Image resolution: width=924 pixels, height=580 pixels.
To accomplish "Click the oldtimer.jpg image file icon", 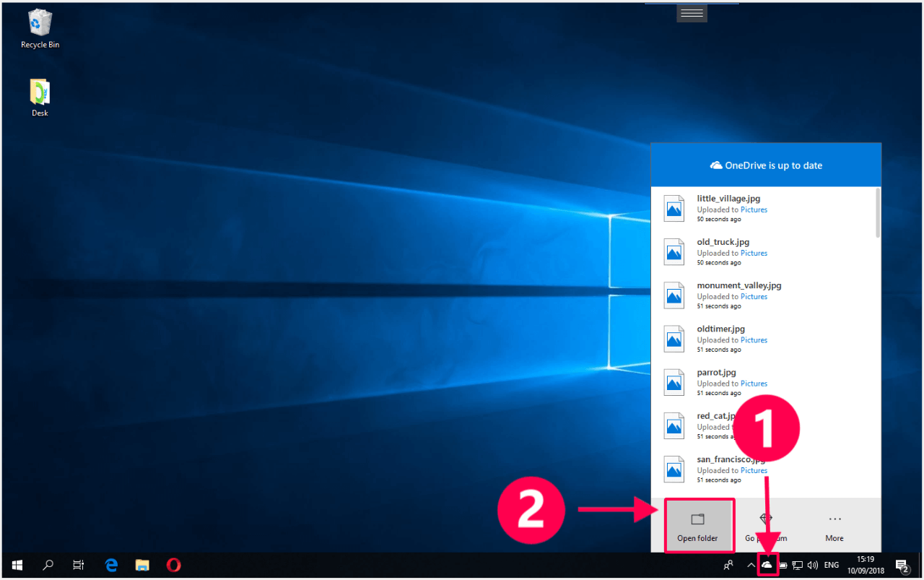I will 674,338.
